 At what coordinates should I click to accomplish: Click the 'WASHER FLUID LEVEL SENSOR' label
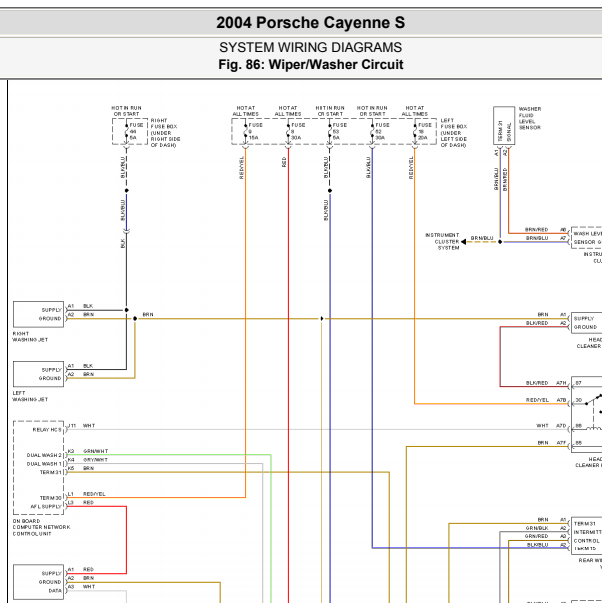[530, 118]
